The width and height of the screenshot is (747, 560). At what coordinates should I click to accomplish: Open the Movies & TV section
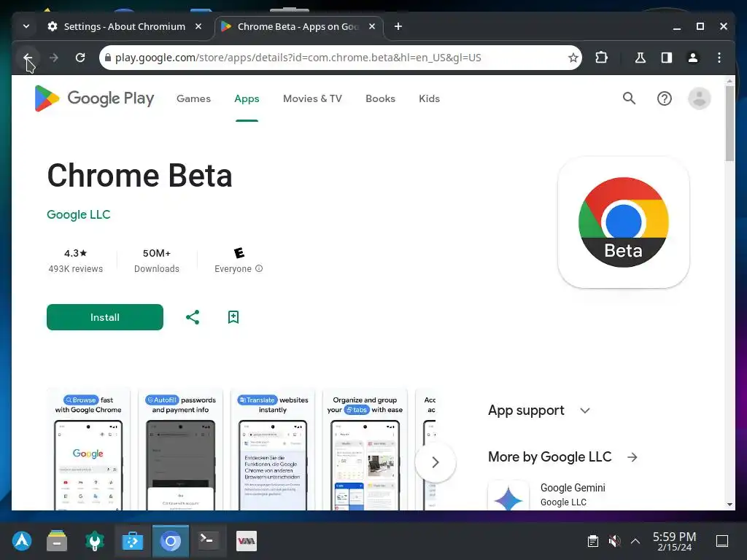(x=312, y=98)
